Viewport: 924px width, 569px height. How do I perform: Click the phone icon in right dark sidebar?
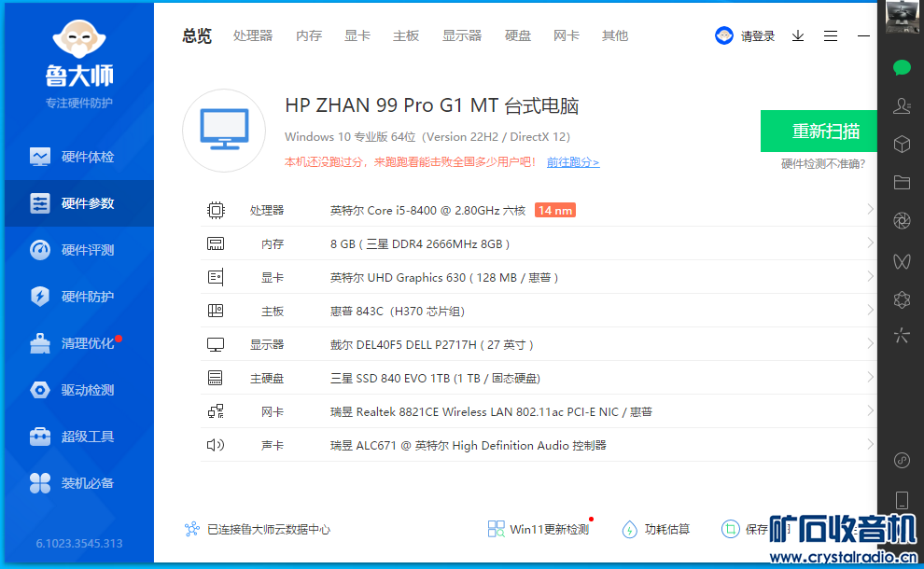pos(902,500)
